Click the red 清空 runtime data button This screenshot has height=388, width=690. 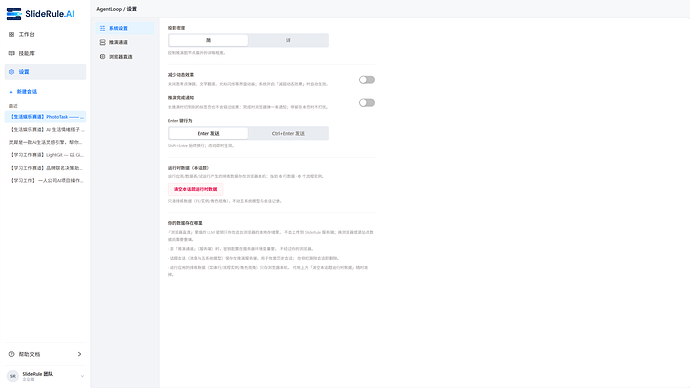(195, 189)
